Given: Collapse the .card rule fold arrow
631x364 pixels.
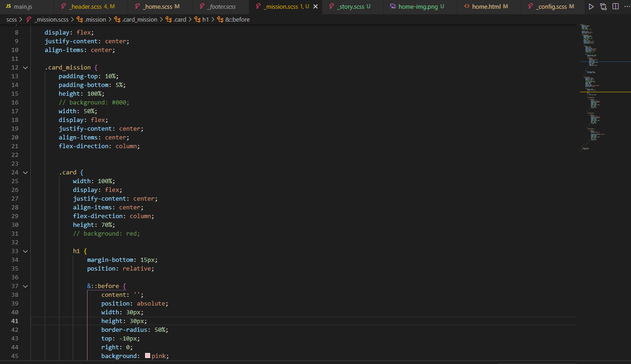Looking at the screenshot, I should pos(25,173).
